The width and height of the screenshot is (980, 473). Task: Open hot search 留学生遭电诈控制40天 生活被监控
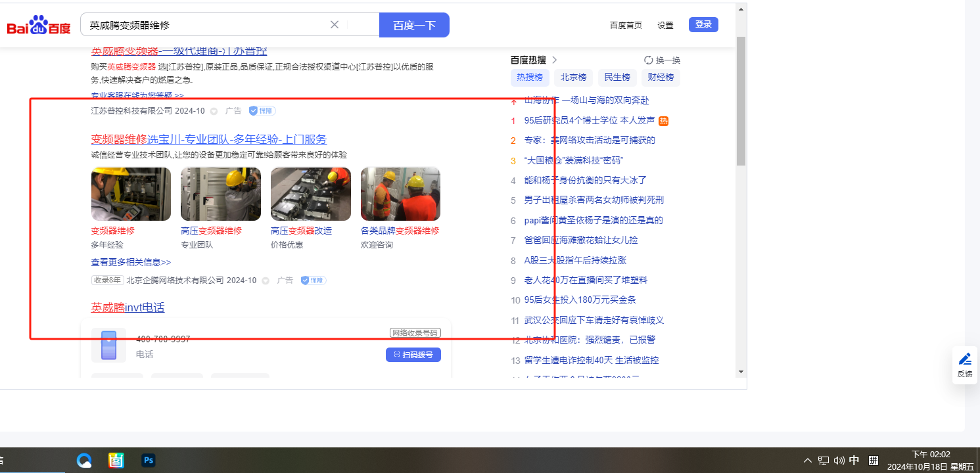592,360
